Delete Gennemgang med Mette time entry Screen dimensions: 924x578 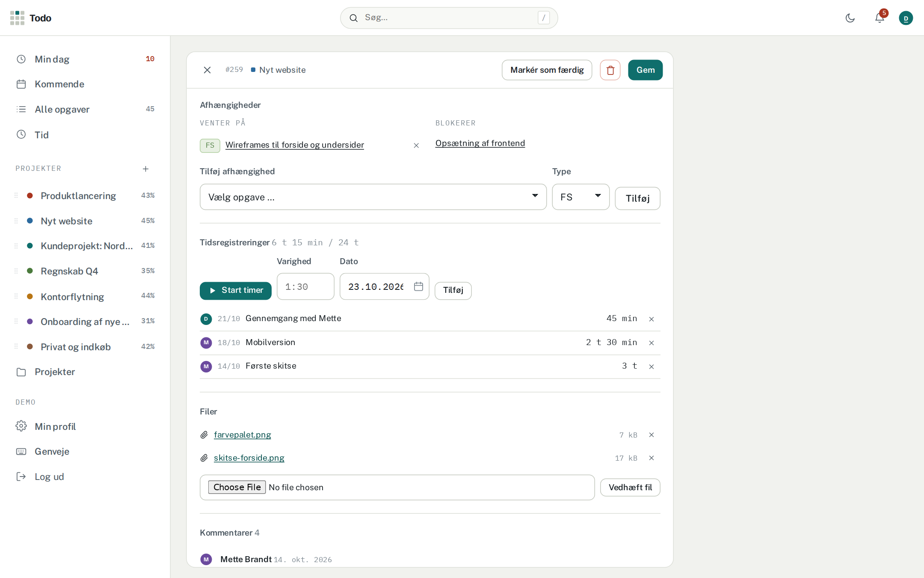(x=652, y=319)
